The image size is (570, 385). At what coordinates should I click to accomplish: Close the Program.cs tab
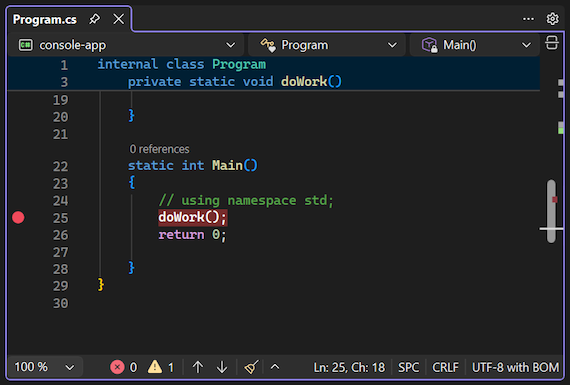point(119,19)
